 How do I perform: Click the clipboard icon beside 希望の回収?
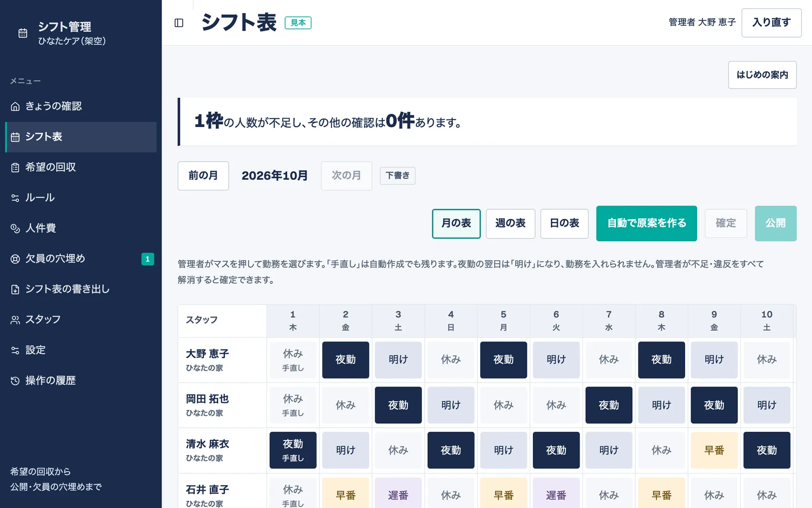(x=15, y=167)
